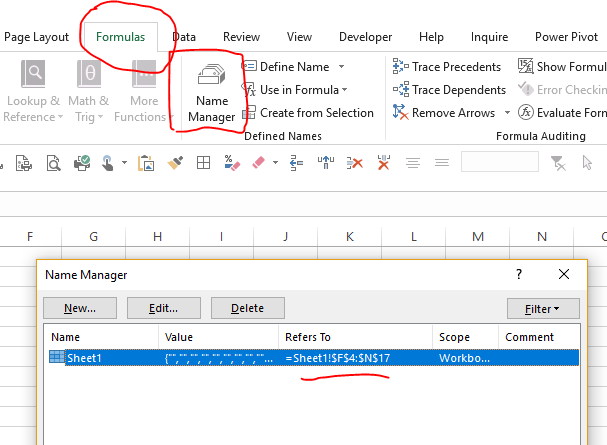This screenshot has height=445, width=607.
Task: Select column M header
Action: click(478, 236)
